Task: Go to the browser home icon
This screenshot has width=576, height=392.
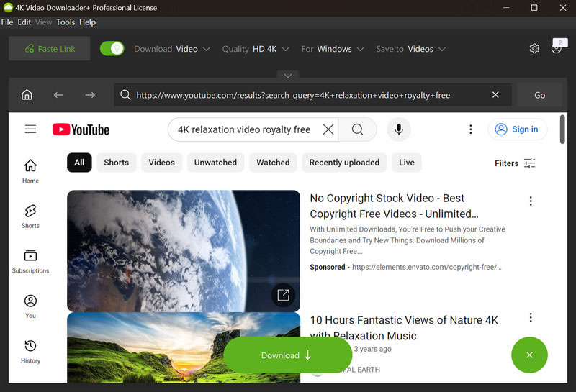Action: pos(27,95)
